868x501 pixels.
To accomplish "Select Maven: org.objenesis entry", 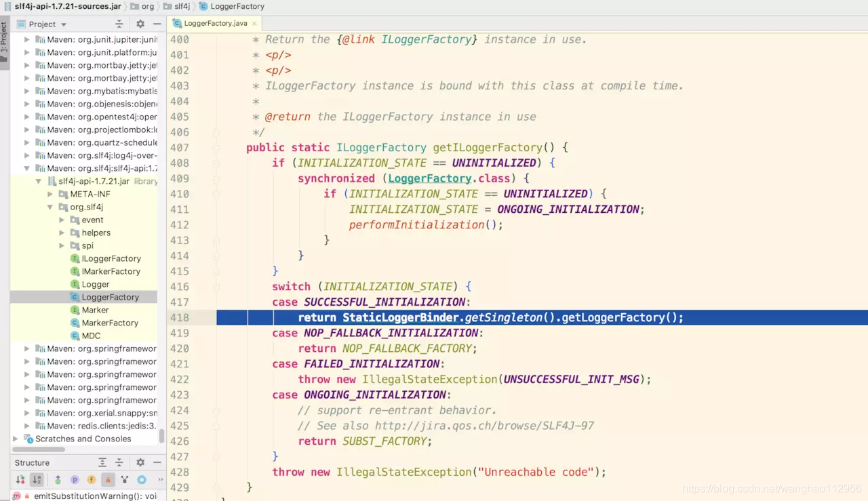I will point(102,104).
